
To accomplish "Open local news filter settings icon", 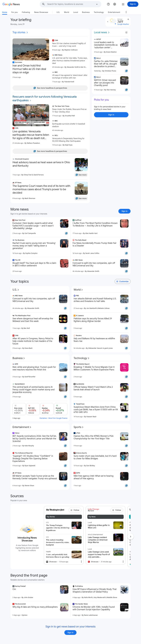I will click(x=126, y=32).
